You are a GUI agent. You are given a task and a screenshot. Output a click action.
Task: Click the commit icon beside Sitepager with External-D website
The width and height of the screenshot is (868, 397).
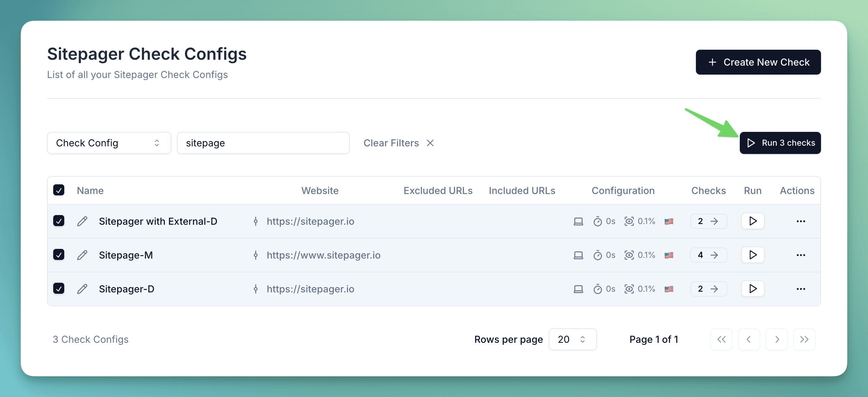tap(256, 221)
